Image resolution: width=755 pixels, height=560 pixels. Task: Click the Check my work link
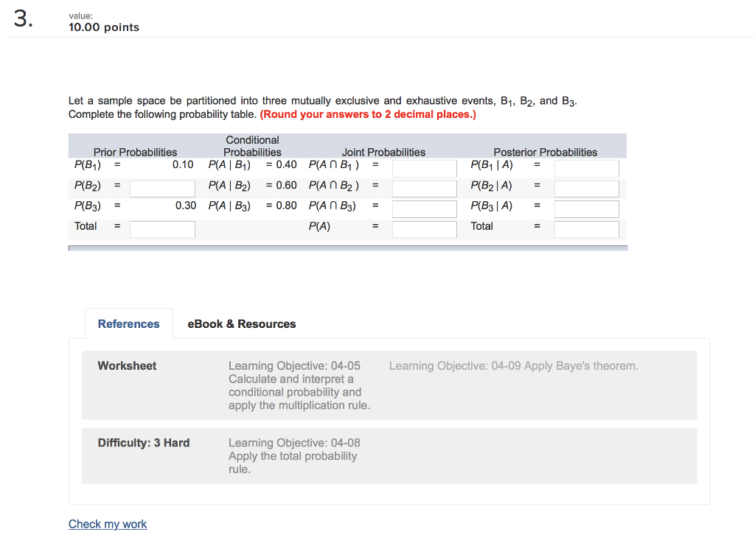click(x=108, y=524)
